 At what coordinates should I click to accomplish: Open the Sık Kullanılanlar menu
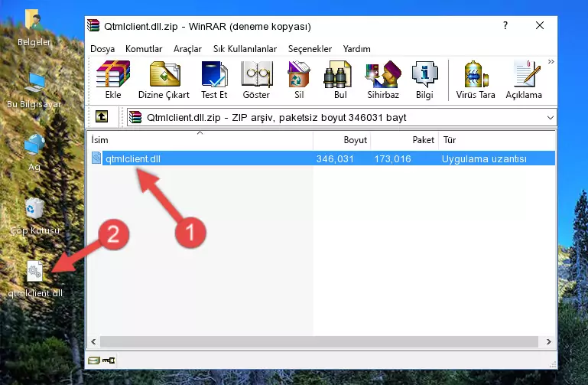pos(245,49)
